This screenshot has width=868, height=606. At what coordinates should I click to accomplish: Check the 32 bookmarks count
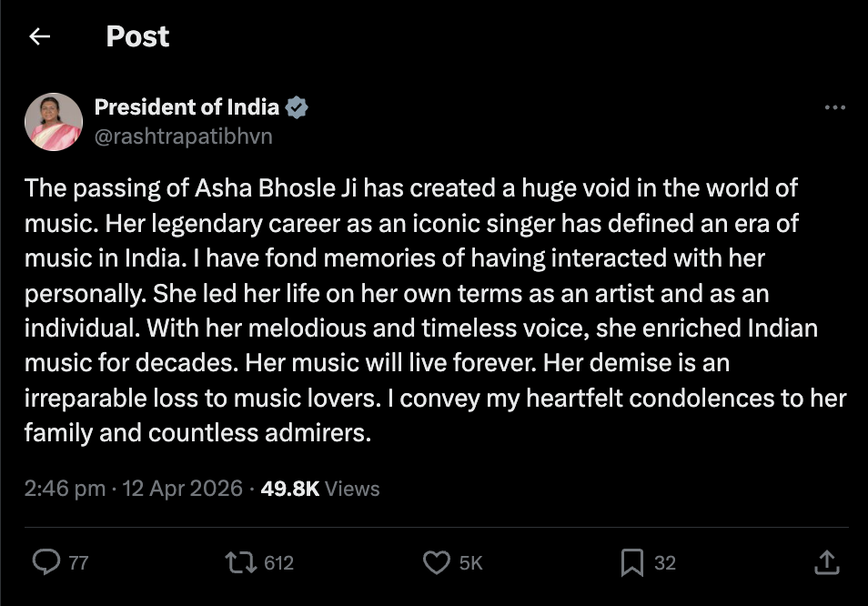pos(665,562)
